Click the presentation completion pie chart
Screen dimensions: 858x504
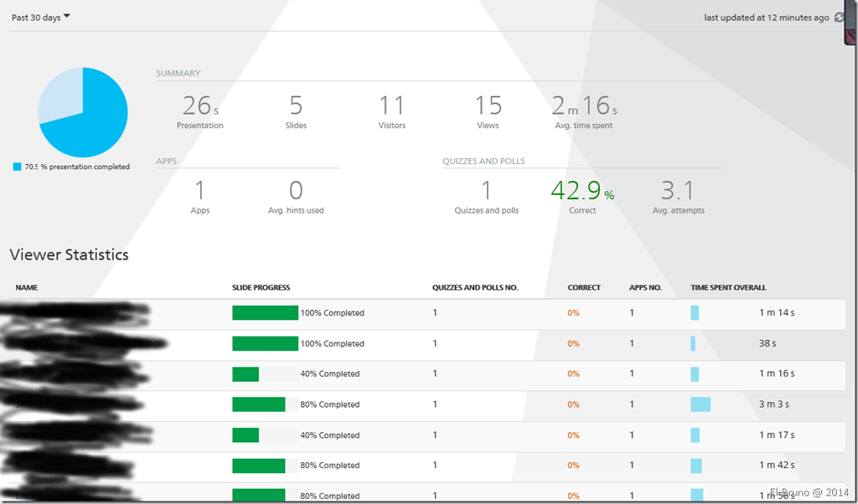point(82,112)
